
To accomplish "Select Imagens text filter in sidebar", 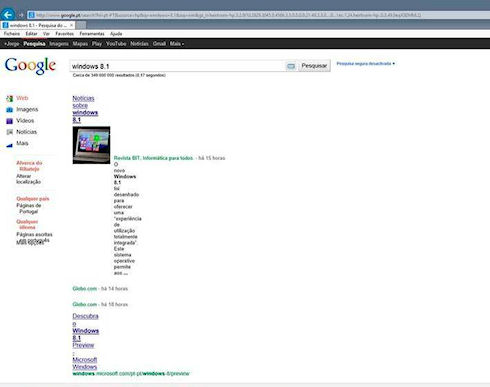I will [27, 109].
